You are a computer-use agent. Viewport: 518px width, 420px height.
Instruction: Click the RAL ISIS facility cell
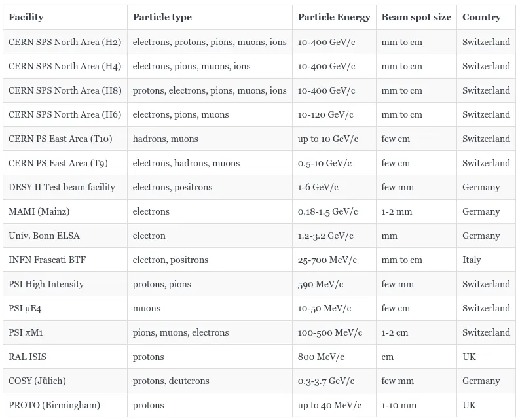[x=65, y=357]
